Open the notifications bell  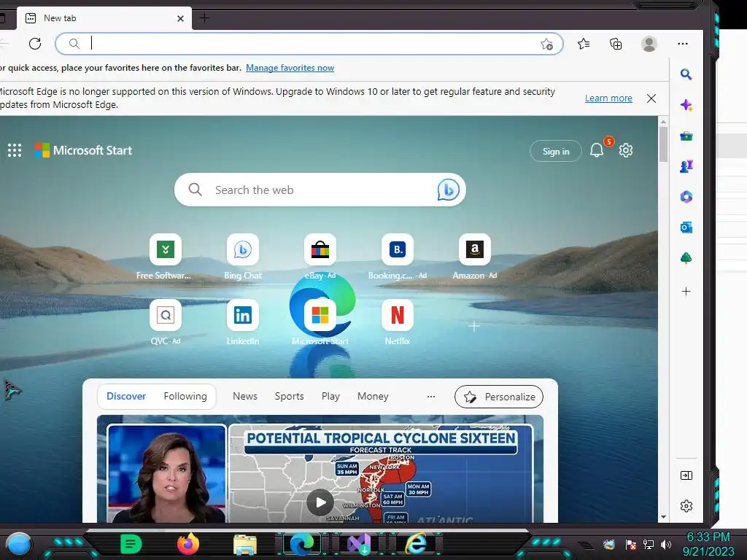pyautogui.click(x=597, y=151)
